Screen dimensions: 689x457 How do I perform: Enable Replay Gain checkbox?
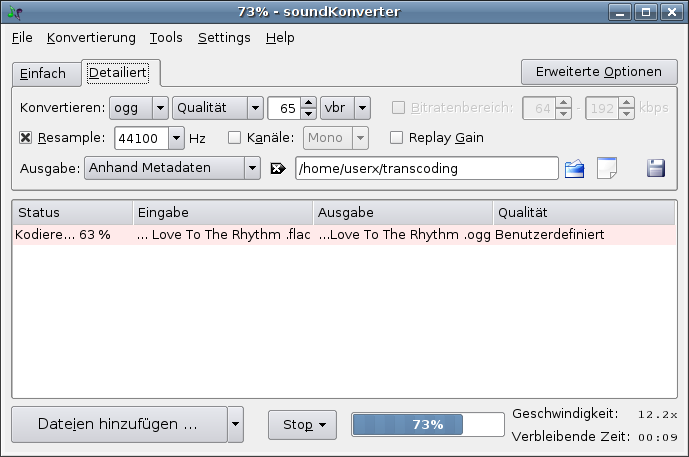397,138
